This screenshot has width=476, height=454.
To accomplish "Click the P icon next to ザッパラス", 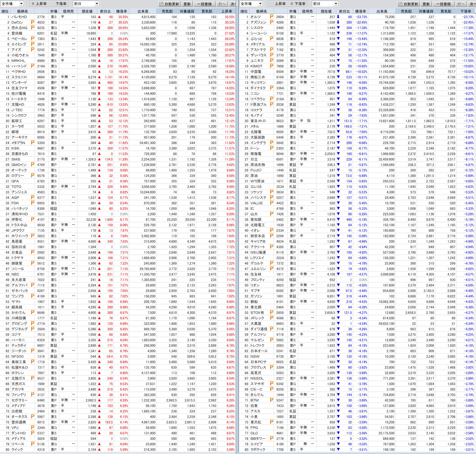I will pos(272,55).
